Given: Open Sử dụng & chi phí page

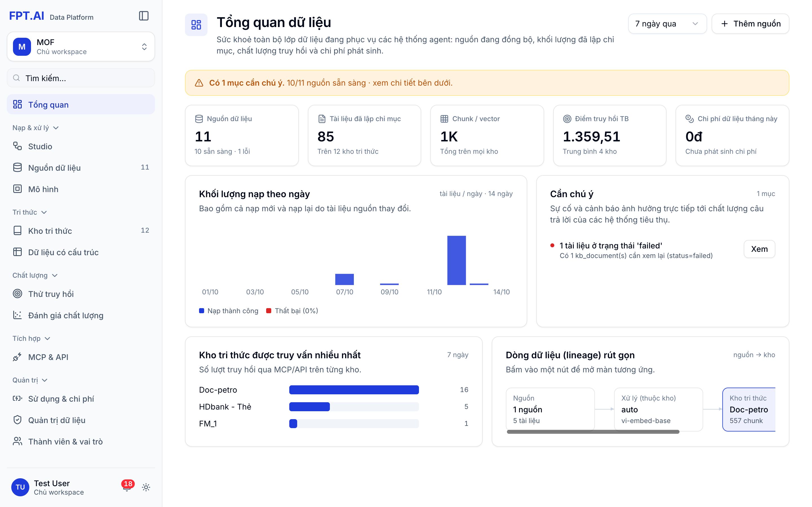Looking at the screenshot, I should pos(81,399).
